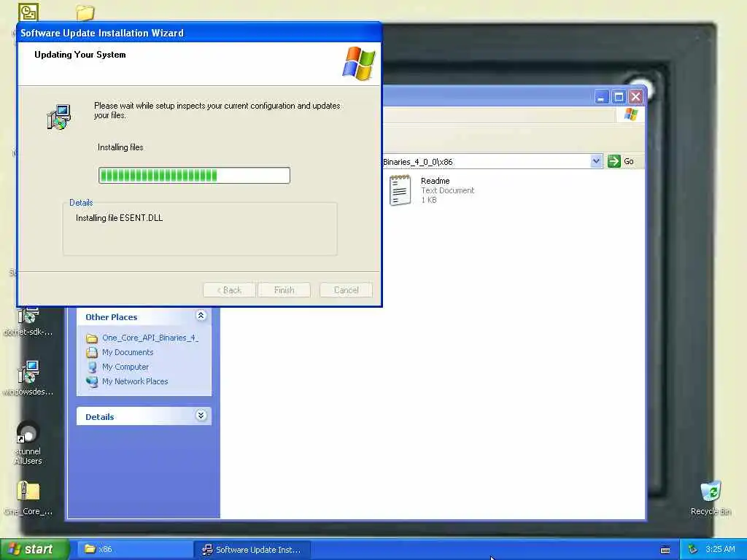Click the My Computer icon in Other Places

tap(92, 367)
